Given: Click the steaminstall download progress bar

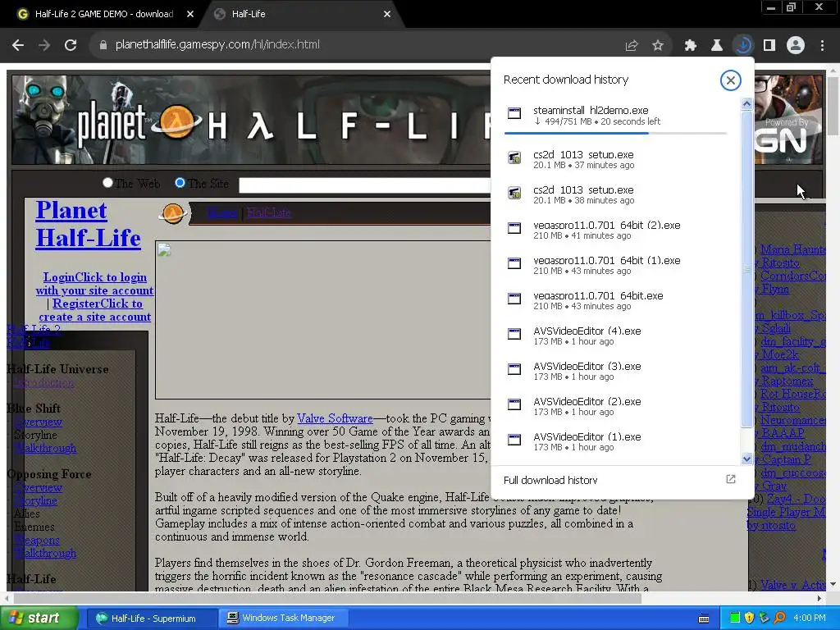Looking at the screenshot, I should pos(615,133).
